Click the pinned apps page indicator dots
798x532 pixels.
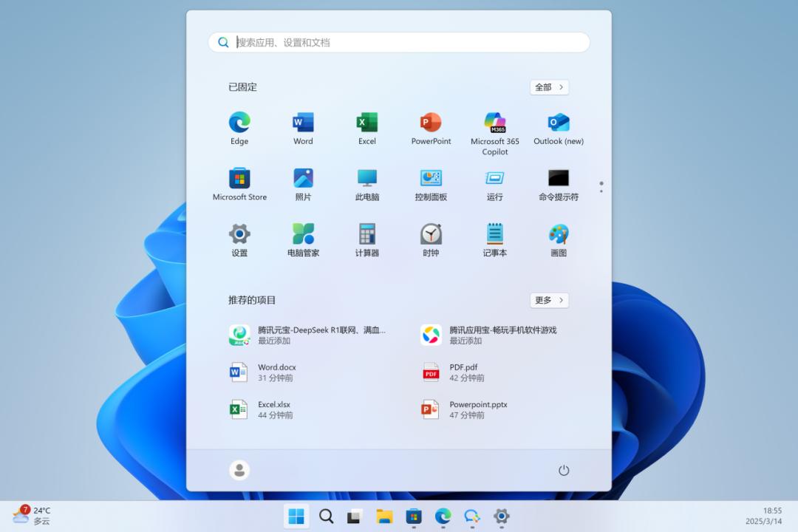[601, 187]
